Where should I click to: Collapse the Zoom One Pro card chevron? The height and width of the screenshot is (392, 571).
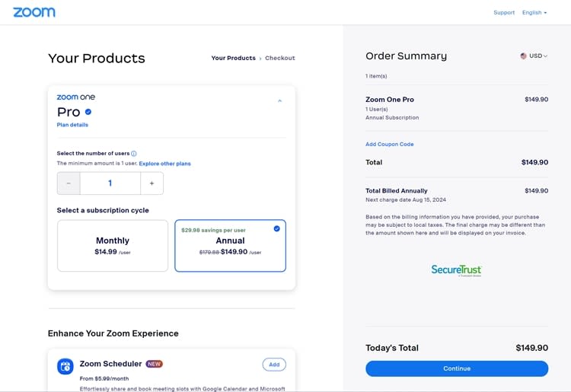click(279, 100)
